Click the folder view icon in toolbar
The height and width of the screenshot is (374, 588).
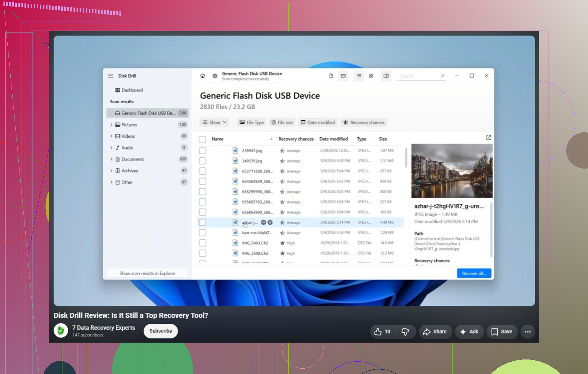pyautogui.click(x=343, y=76)
